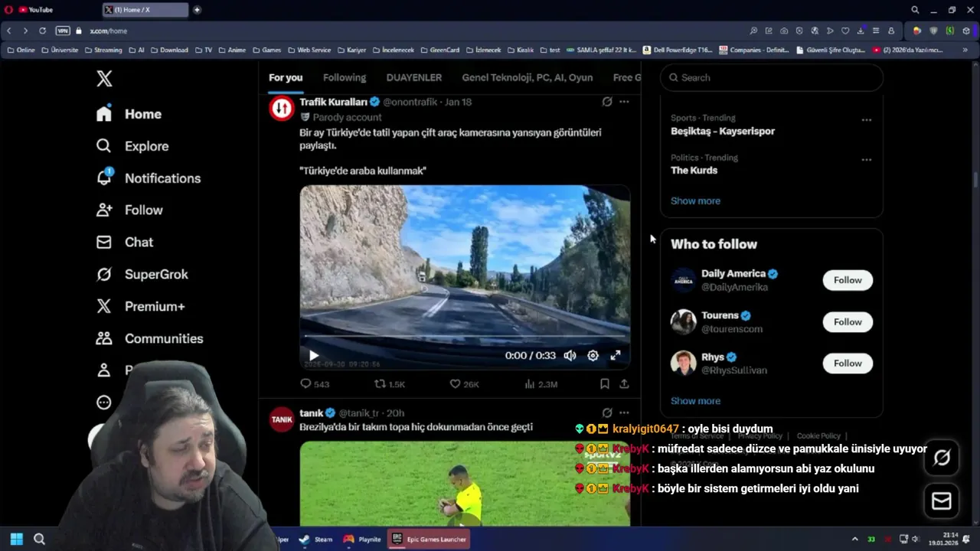Open the Games bookmarks folder
This screenshot has width=980, height=551.
pyautogui.click(x=266, y=50)
